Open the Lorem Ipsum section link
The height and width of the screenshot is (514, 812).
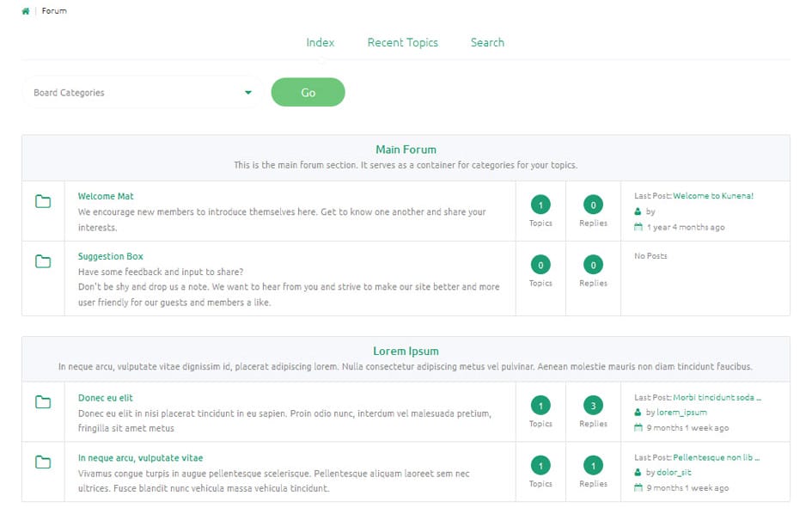[x=406, y=352]
